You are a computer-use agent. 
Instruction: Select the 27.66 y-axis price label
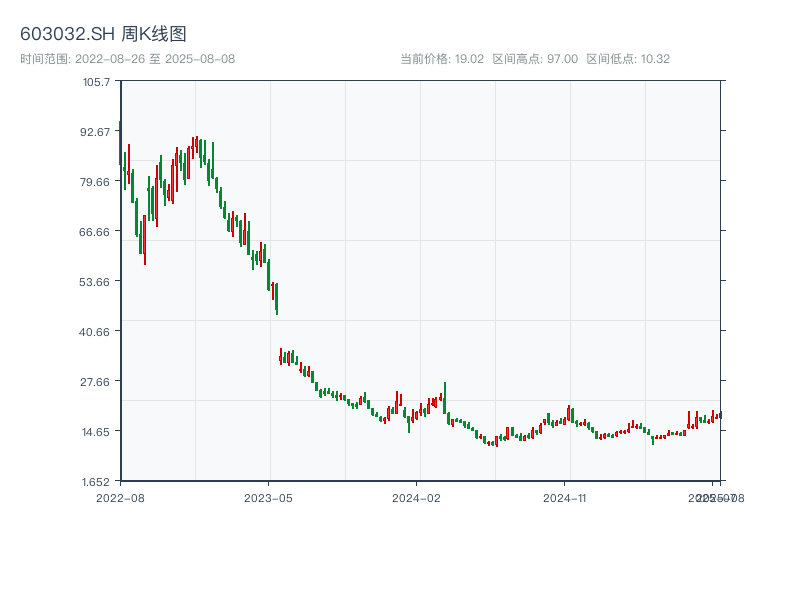click(x=96, y=381)
